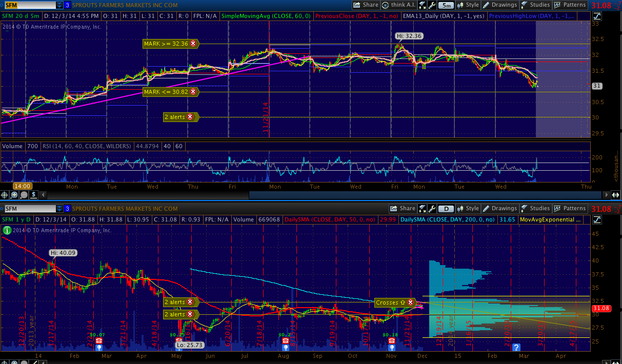
Task: Open the lower chart D aggregation selector
Action: click(x=447, y=209)
